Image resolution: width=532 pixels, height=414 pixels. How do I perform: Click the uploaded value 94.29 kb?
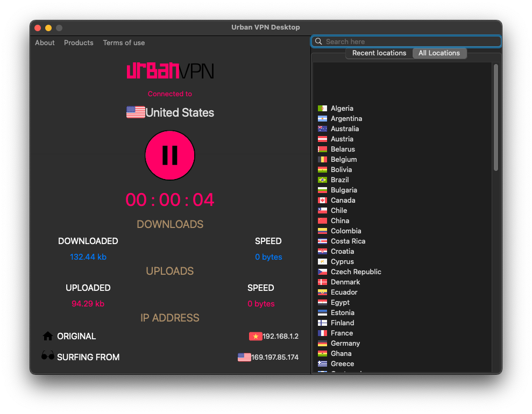(88, 304)
